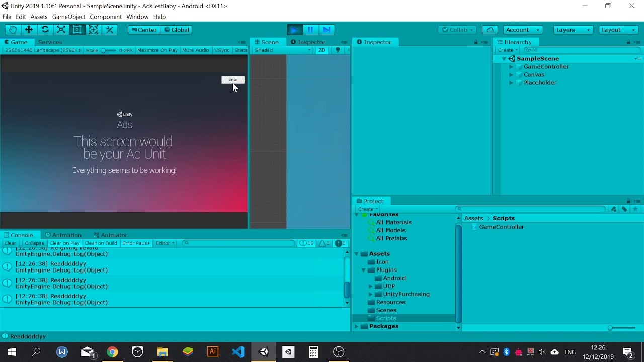Open the Window menu
Image resolution: width=644 pixels, height=362 pixels.
[137, 17]
